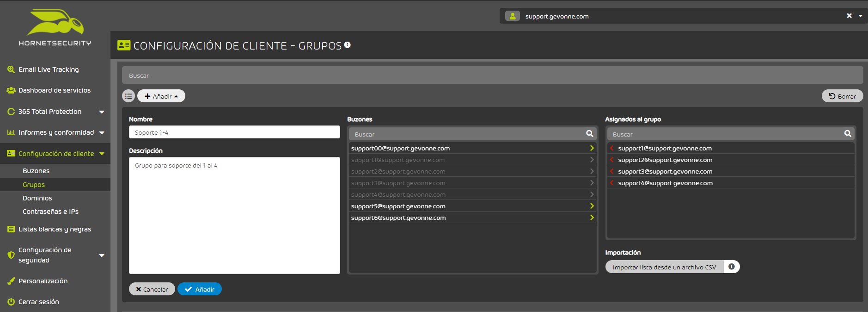The image size is (868, 312).
Task: Add support5@support.gevonne.com via its arrow
Action: coord(592,206)
